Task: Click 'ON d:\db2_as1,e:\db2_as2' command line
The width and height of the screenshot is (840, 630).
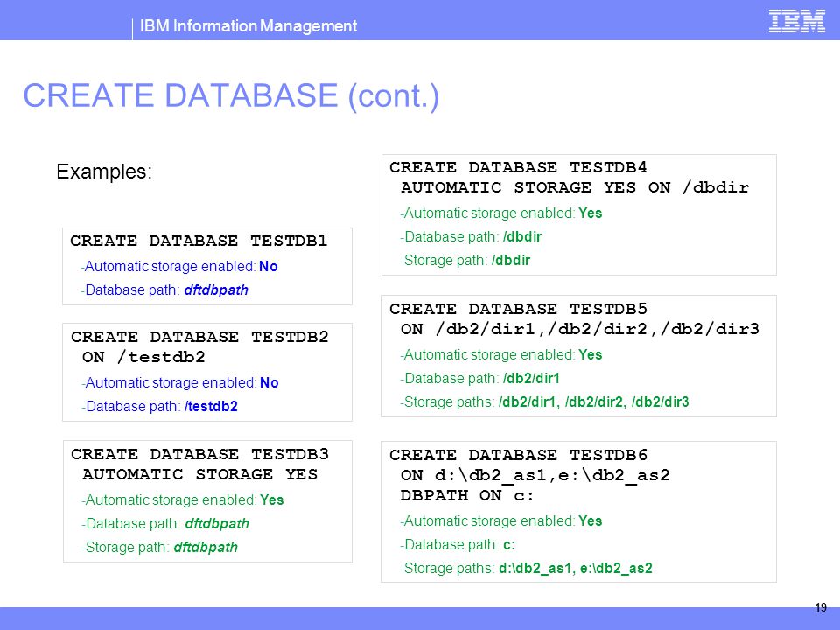Action: point(535,476)
